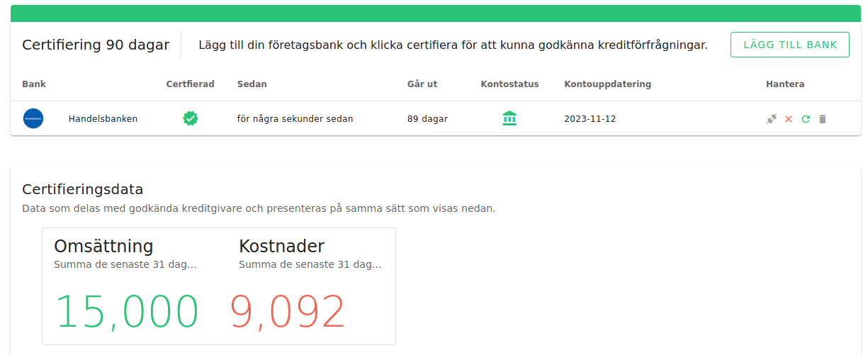Image resolution: width=868 pixels, height=355 pixels.
Task: Click the Bank column header
Action: point(34,84)
